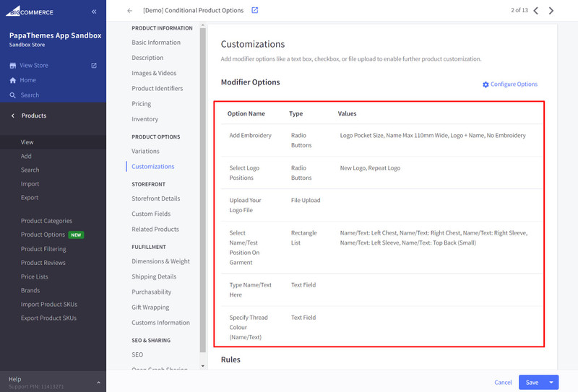This screenshot has width=578, height=392.
Task: Click the Search magnifier icon
Action: click(12, 95)
